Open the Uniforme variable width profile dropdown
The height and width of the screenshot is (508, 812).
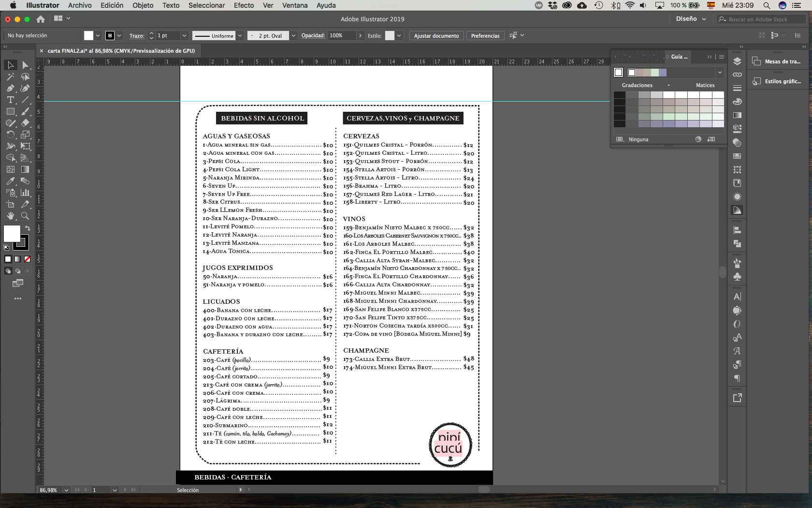click(x=240, y=36)
